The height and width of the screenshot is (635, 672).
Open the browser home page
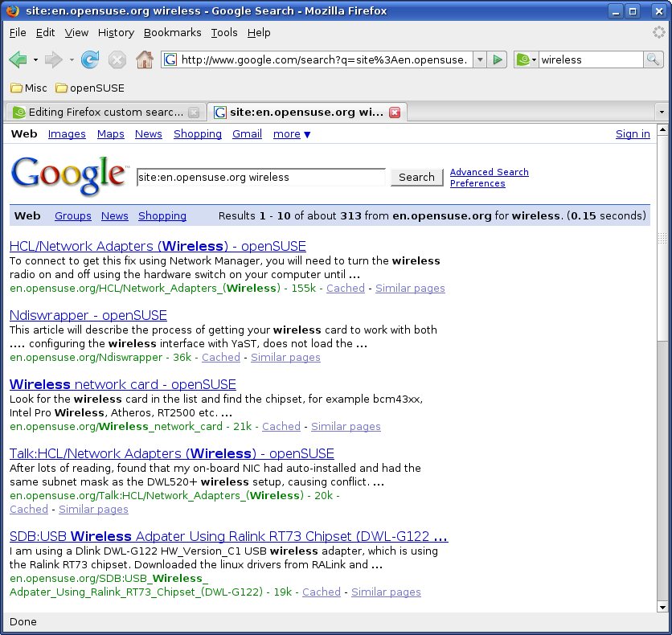pyautogui.click(x=145, y=59)
